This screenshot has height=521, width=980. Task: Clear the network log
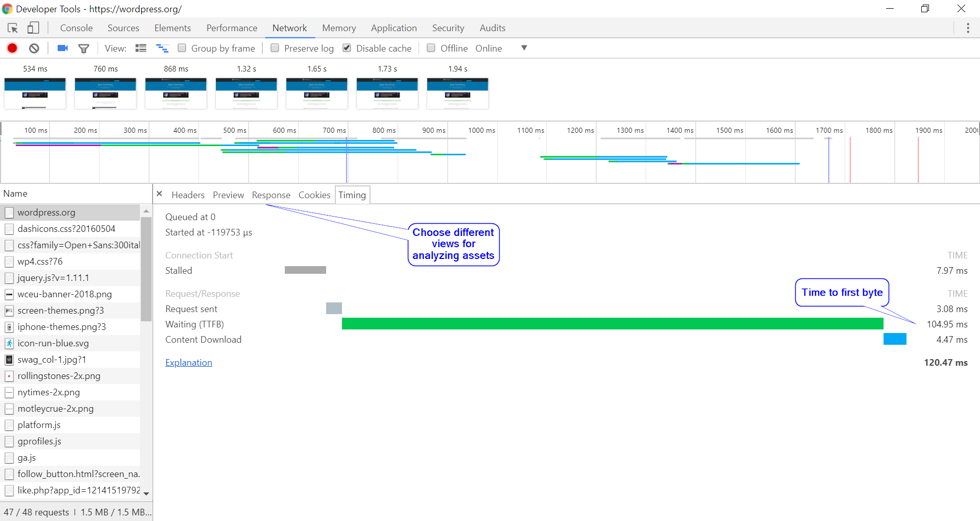[x=34, y=48]
